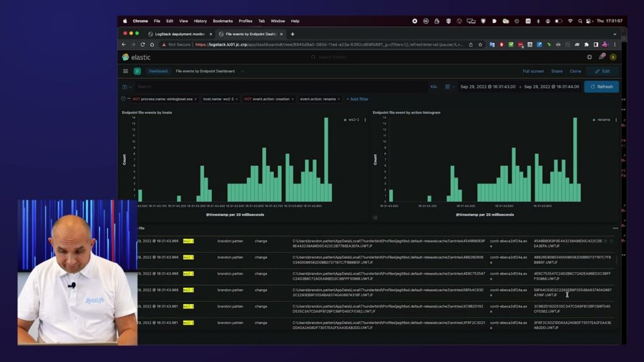Viewport: 644px width, 362px height.
Task: Open the table panel options ellipsis
Action: [615, 228]
